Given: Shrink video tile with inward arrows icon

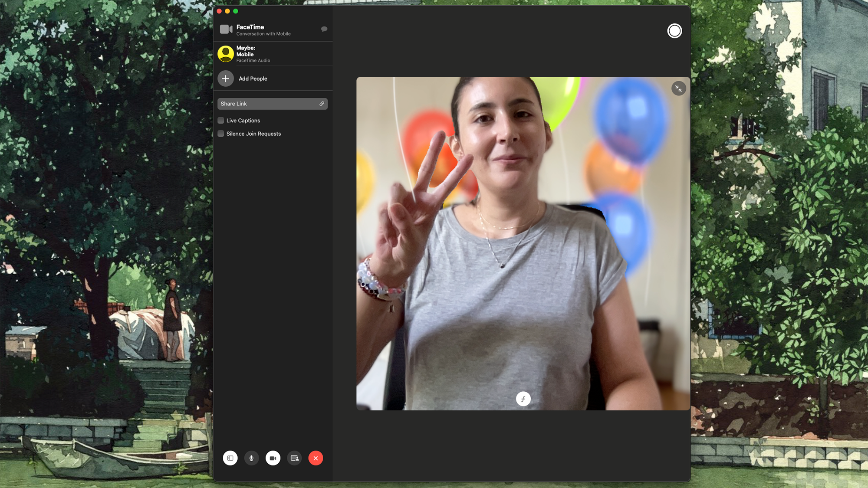Looking at the screenshot, I should [x=678, y=88].
